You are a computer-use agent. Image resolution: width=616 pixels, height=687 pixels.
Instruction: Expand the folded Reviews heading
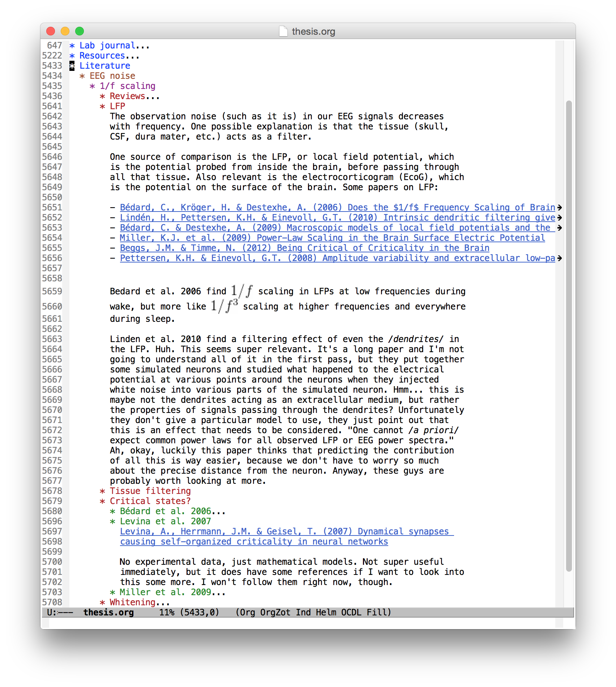129,96
